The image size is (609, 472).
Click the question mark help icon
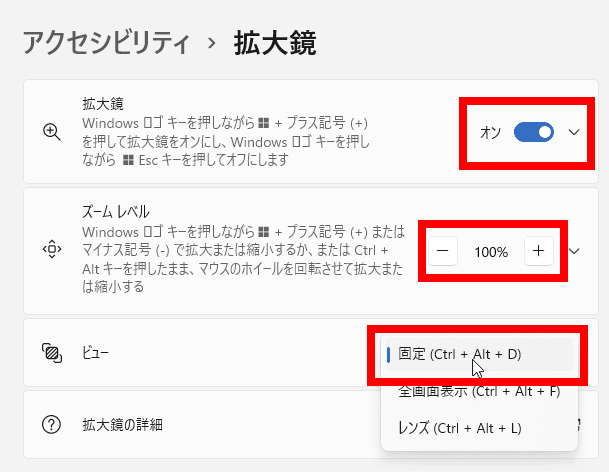[x=51, y=425]
